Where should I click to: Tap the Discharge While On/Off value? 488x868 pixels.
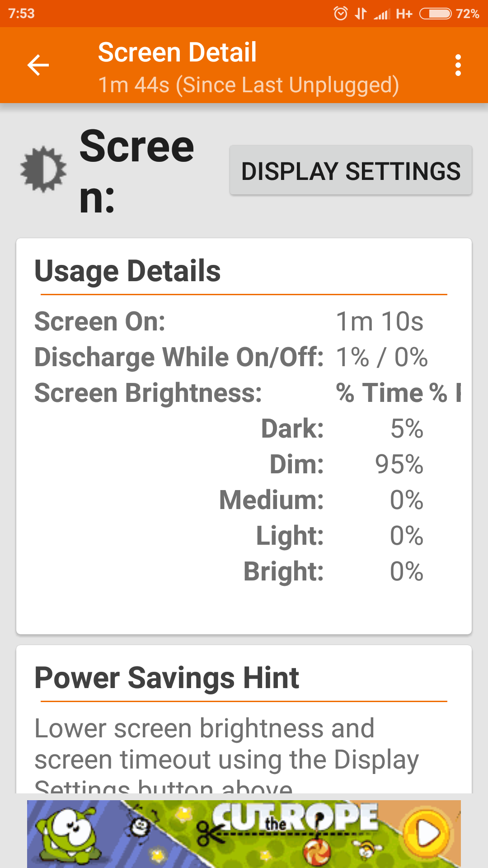(x=382, y=357)
